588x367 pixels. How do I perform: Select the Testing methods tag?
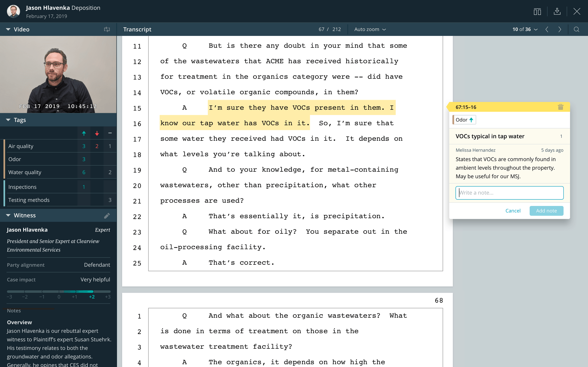(29, 200)
